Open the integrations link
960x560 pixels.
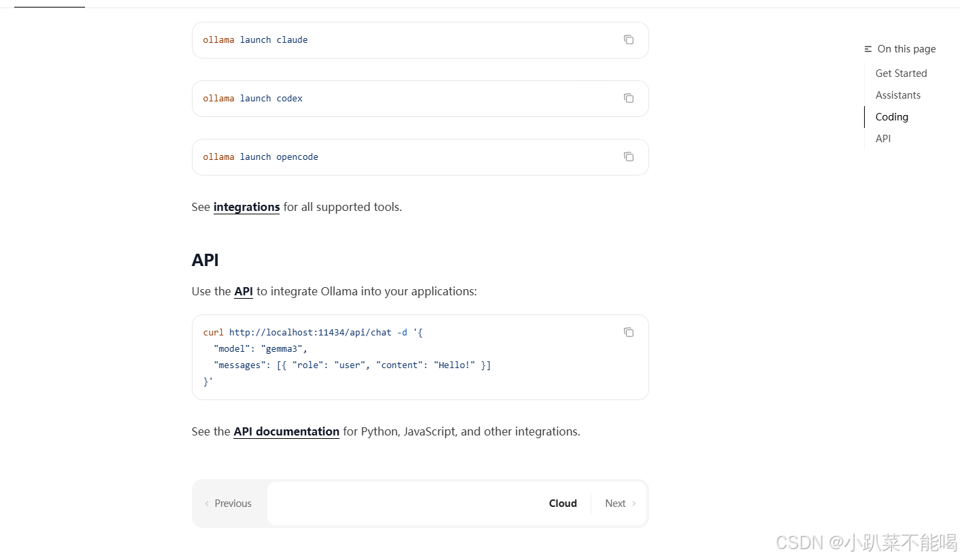coord(246,207)
